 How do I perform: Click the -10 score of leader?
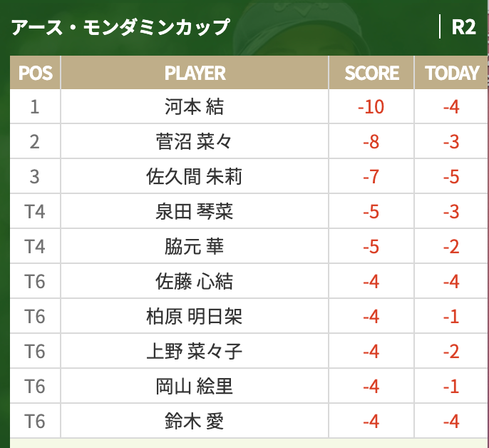click(371, 107)
